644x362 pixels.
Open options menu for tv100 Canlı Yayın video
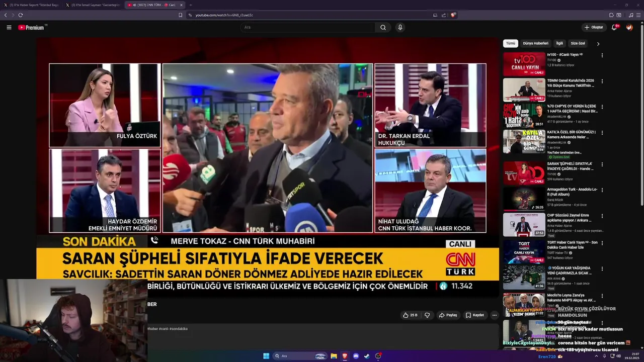pos(602,55)
